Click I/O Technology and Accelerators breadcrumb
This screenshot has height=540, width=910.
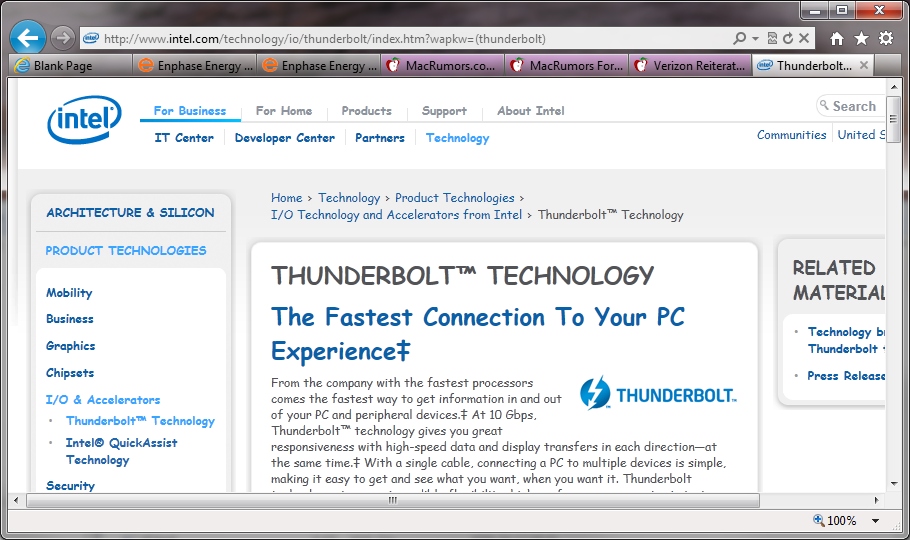point(396,214)
